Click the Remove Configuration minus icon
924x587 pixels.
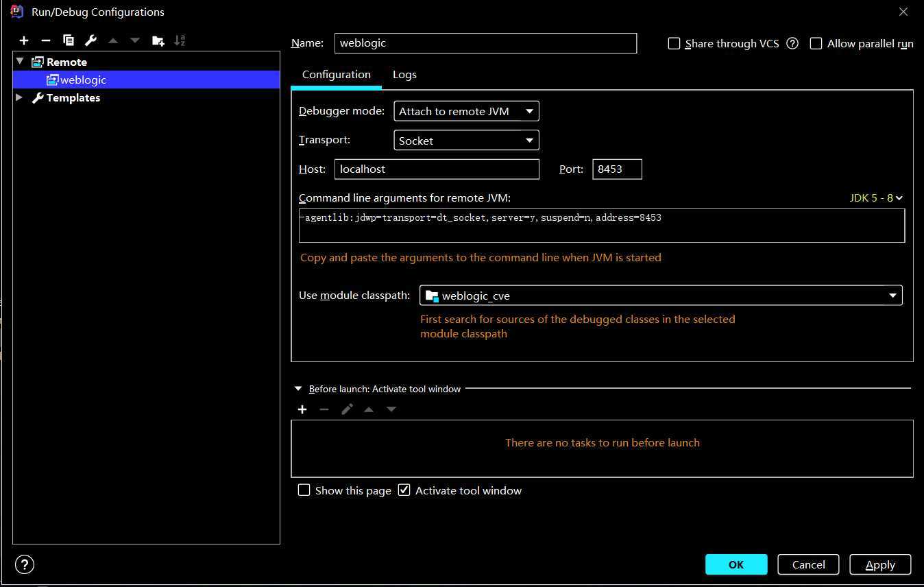click(x=46, y=40)
